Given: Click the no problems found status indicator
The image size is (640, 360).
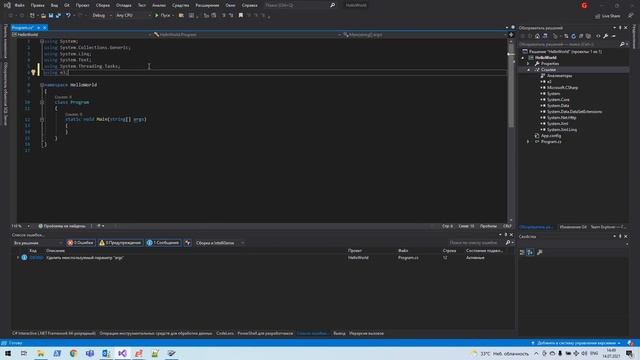Looking at the screenshot, I should 62,226.
